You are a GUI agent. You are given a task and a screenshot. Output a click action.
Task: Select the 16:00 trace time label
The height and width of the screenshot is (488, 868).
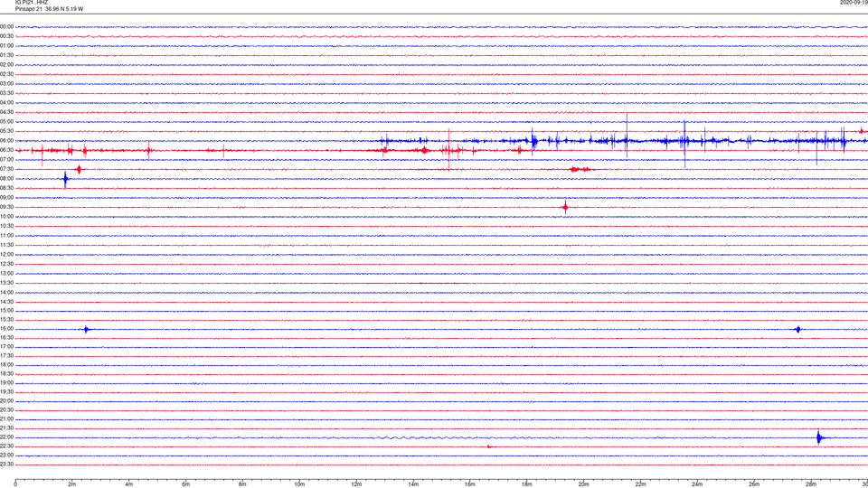(6, 329)
